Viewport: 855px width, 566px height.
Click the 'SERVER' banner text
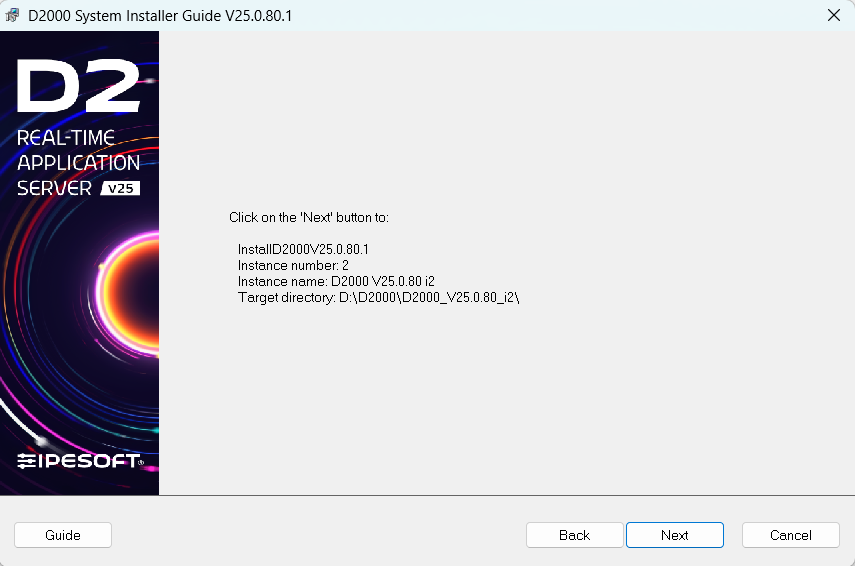click(x=55, y=188)
